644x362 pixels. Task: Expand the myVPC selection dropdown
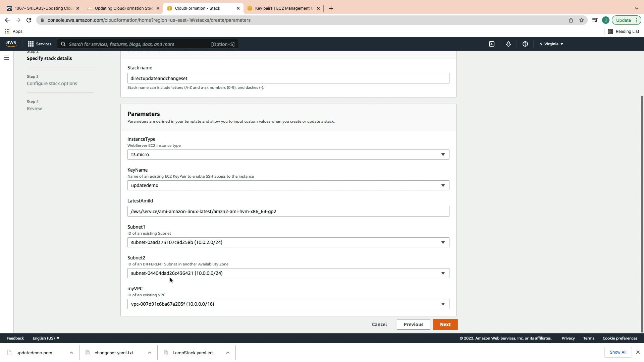tap(288, 304)
